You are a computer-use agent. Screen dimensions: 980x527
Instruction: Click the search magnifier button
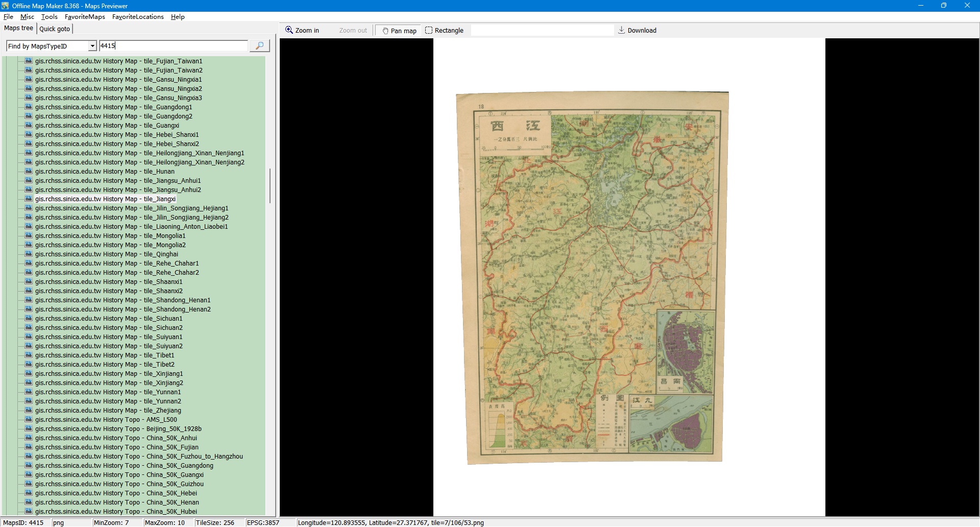[x=259, y=46]
